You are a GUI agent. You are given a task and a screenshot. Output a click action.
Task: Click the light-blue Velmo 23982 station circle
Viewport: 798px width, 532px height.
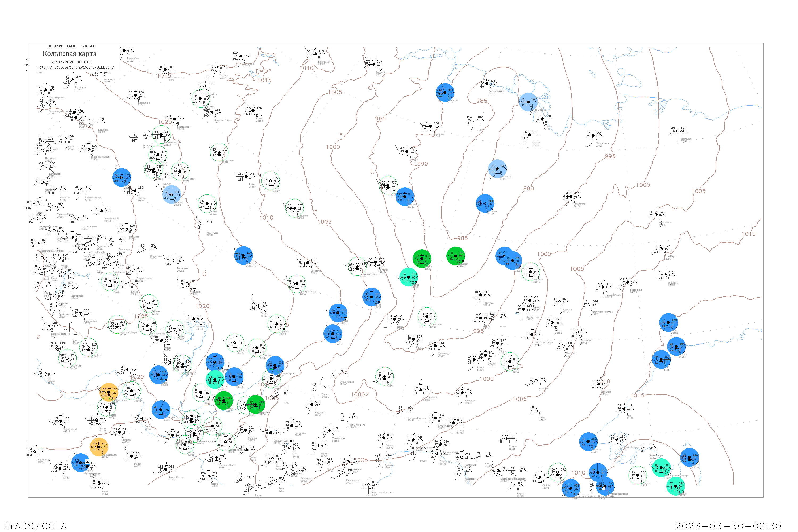[x=171, y=195]
